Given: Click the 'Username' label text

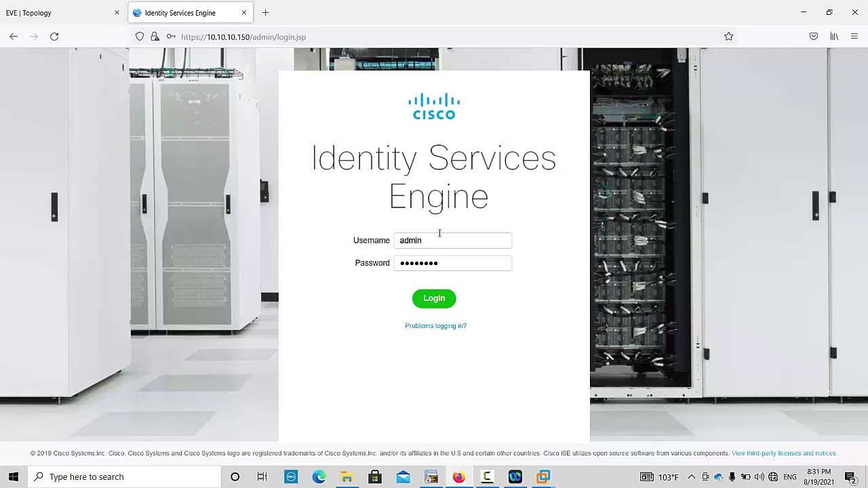Looking at the screenshot, I should (x=372, y=240).
